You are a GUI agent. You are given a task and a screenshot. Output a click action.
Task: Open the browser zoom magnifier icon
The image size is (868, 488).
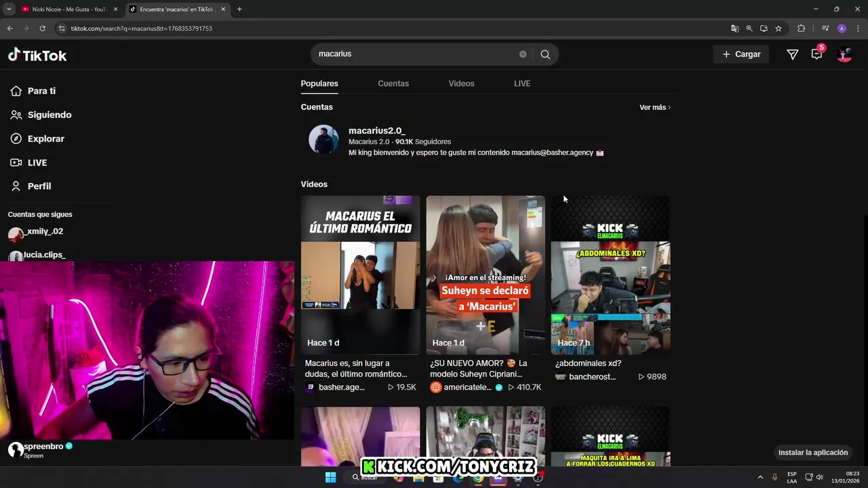click(749, 28)
